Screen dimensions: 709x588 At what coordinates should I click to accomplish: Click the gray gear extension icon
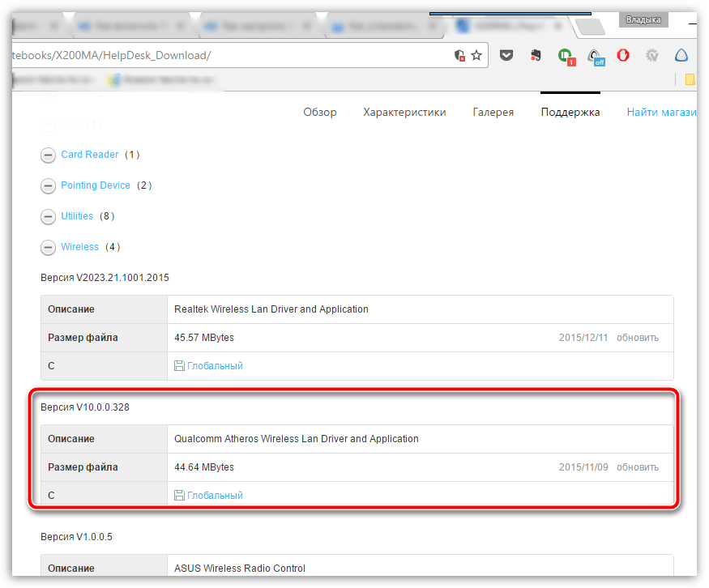(x=652, y=56)
